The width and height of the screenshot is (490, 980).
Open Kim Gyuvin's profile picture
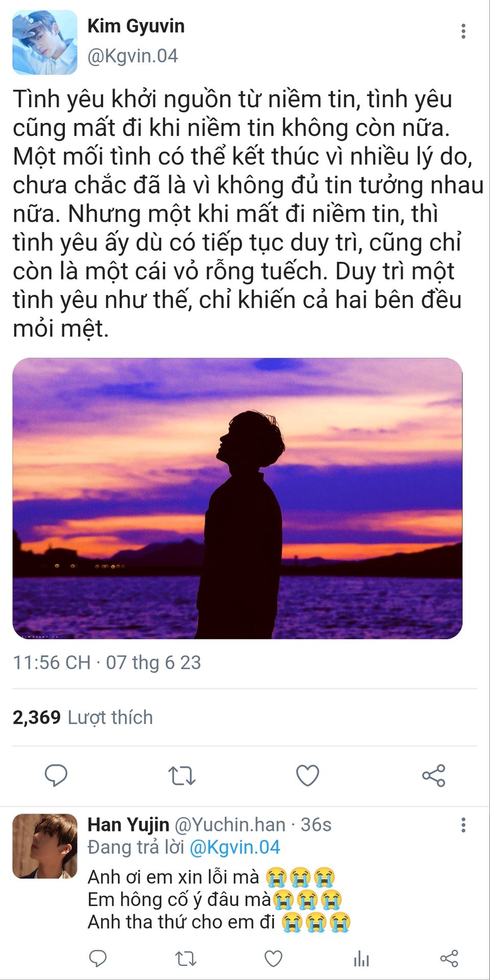(45, 42)
